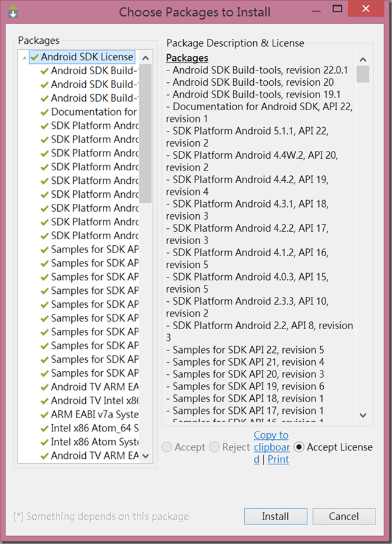Click green check icon beside Android TV Intel x86
The image size is (392, 544).
click(x=44, y=401)
